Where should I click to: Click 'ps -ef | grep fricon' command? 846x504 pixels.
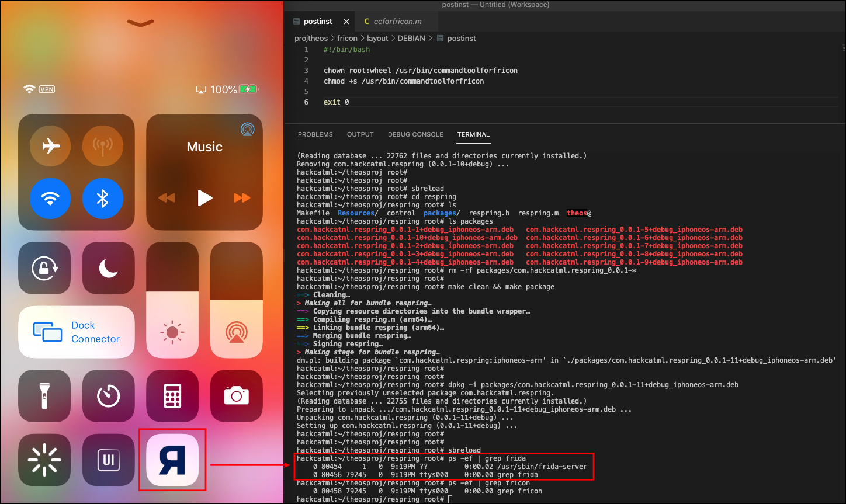pos(489,483)
